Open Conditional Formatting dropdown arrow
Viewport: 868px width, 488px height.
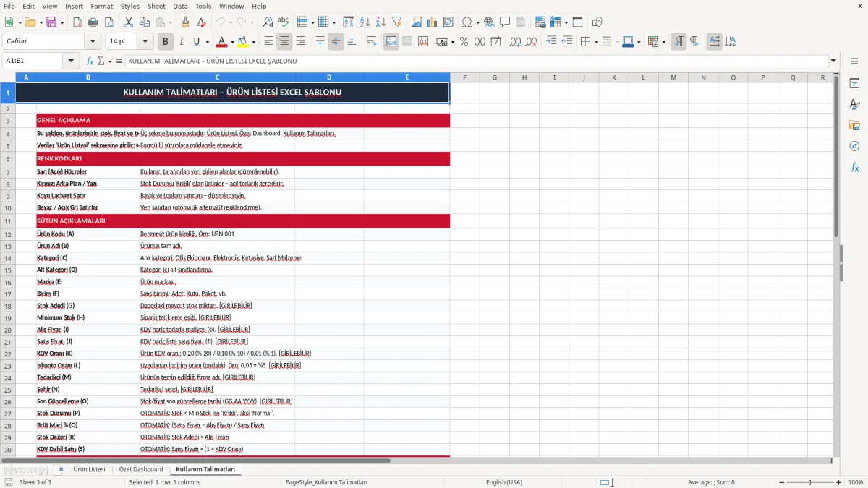click(x=663, y=42)
